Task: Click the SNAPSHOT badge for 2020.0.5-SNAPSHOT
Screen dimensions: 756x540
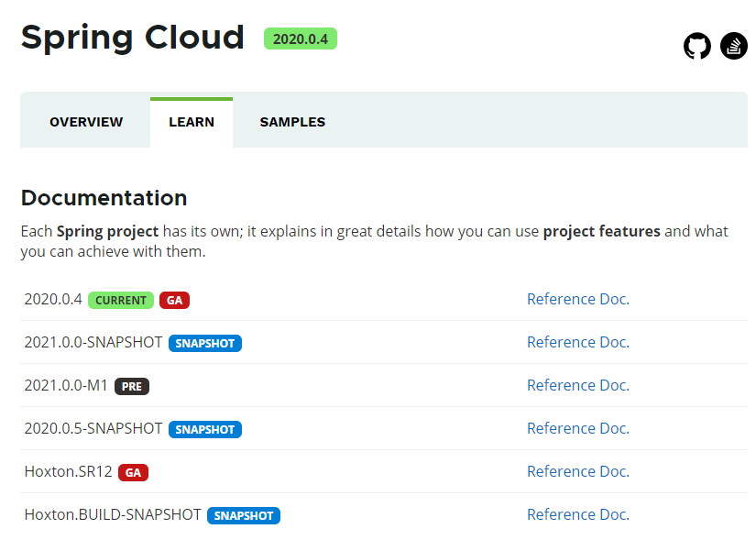Action: tap(205, 429)
